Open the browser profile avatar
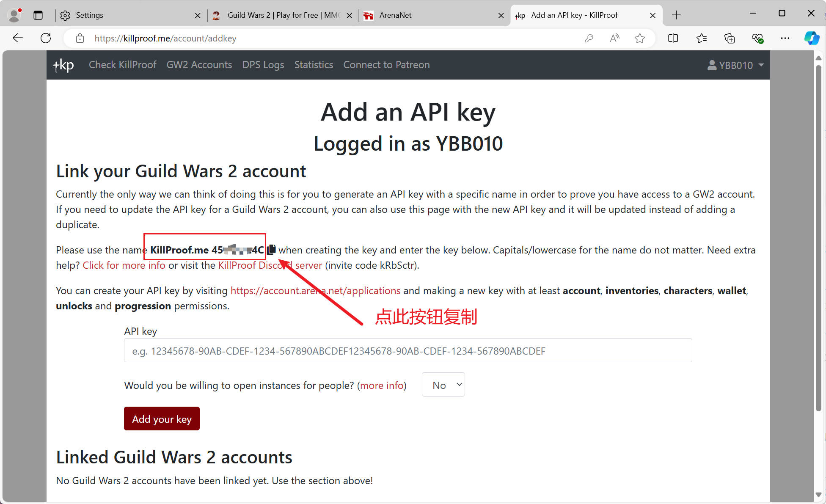Screen dimensions: 826x504 click(x=15, y=15)
